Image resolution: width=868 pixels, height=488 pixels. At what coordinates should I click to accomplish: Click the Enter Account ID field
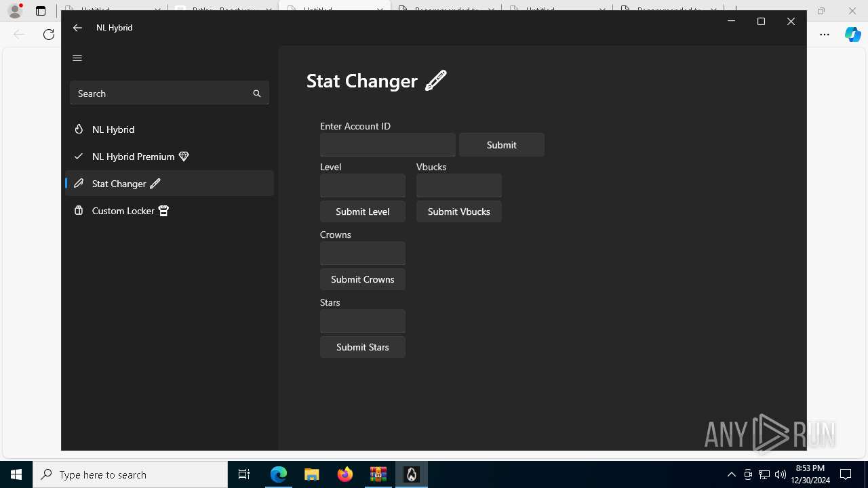(388, 145)
